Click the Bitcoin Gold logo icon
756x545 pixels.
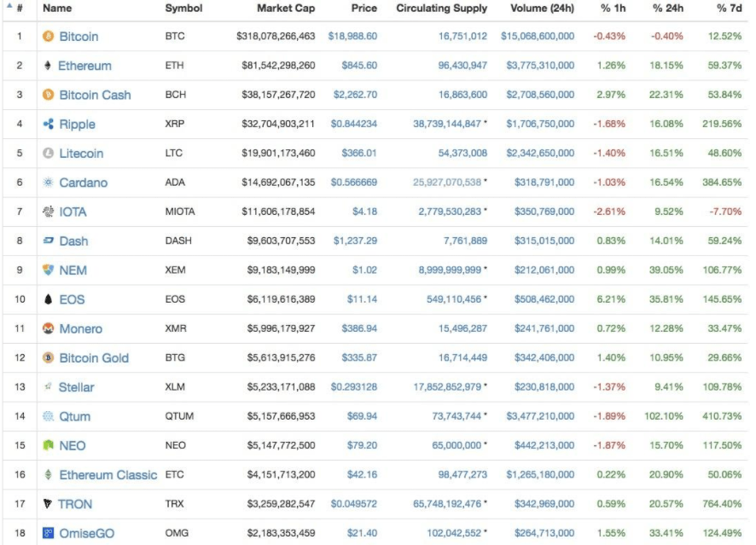tap(49, 357)
